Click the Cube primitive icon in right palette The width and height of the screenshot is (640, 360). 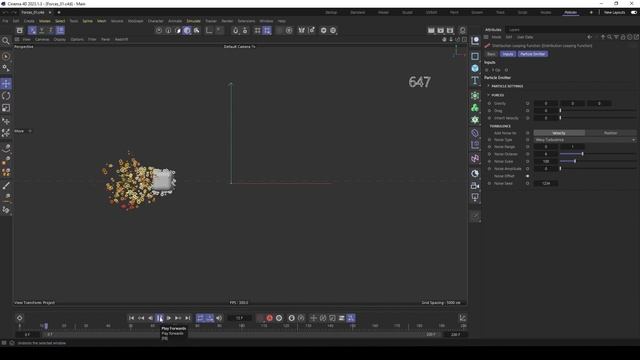click(475, 68)
